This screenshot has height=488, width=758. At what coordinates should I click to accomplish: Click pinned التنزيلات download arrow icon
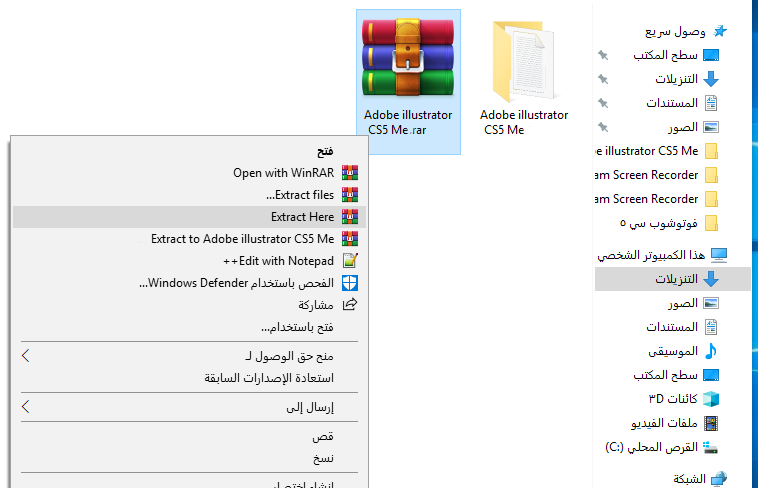click(711, 79)
